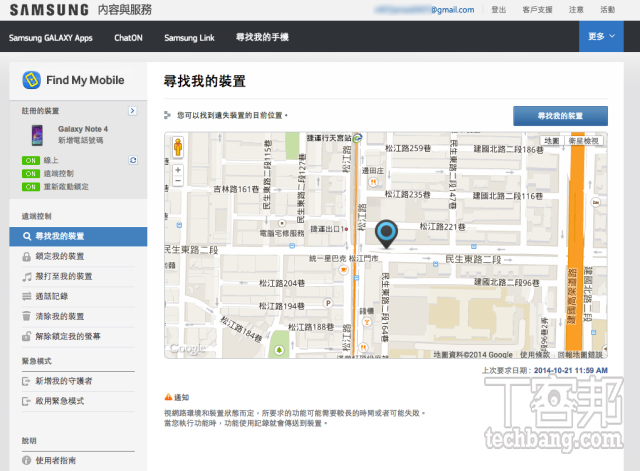Click the 錢櫃 bar marker on map
Viewport: 640px width, 471px height.
pyautogui.click(x=367, y=322)
